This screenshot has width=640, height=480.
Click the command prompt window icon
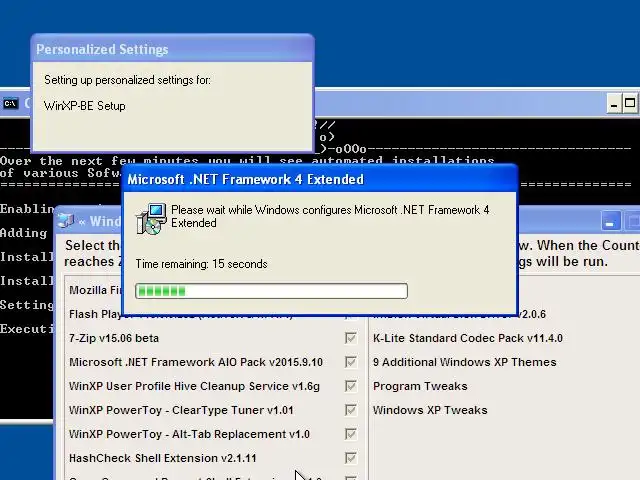tap(10, 104)
